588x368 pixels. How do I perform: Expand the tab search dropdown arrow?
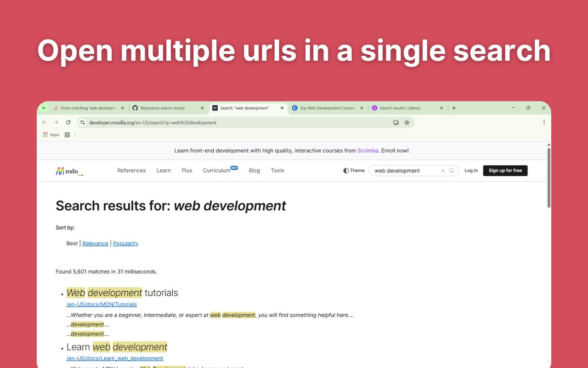[44, 108]
